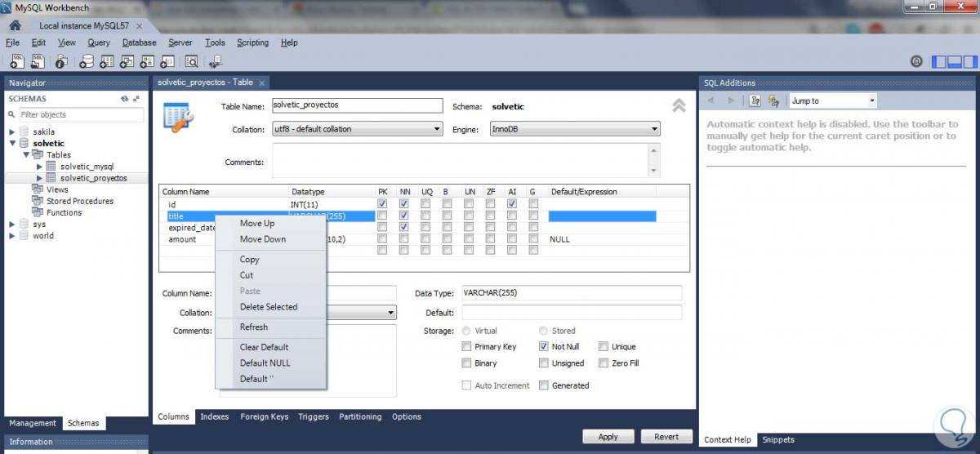Open the Engine dropdown
The width and height of the screenshot is (980, 454).
(x=575, y=129)
